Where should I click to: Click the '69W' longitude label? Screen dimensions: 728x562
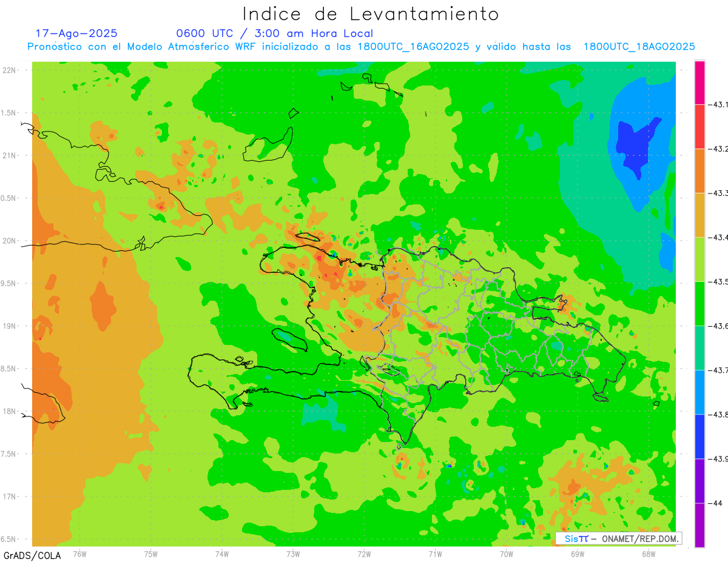coord(578,554)
